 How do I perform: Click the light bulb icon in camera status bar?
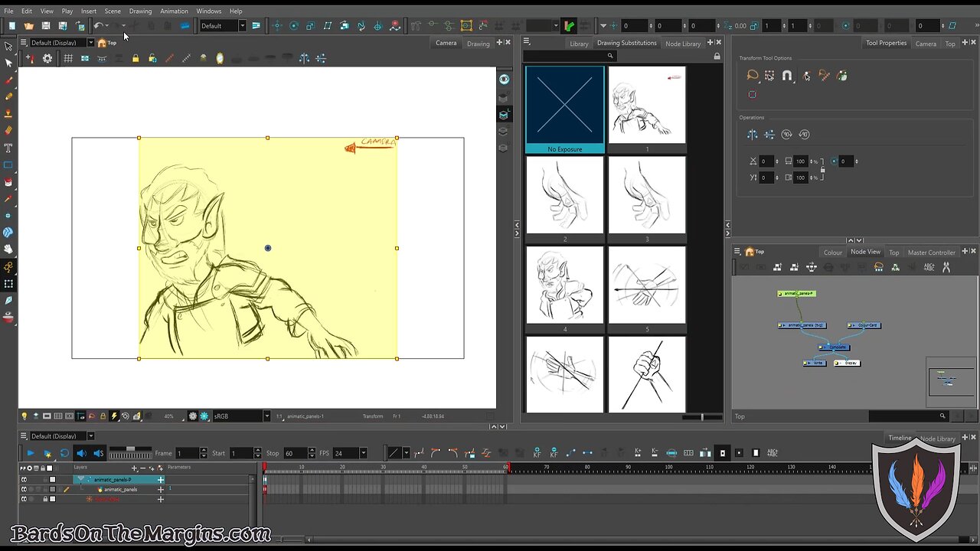click(24, 416)
